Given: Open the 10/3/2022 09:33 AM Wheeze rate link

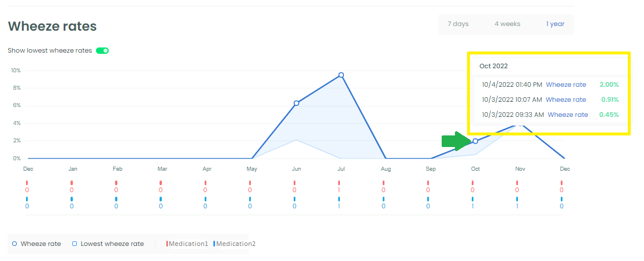Looking at the screenshot, I should click(x=567, y=115).
